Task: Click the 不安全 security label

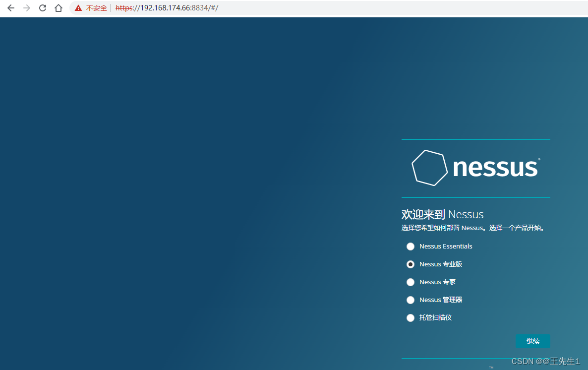Action: click(x=96, y=8)
